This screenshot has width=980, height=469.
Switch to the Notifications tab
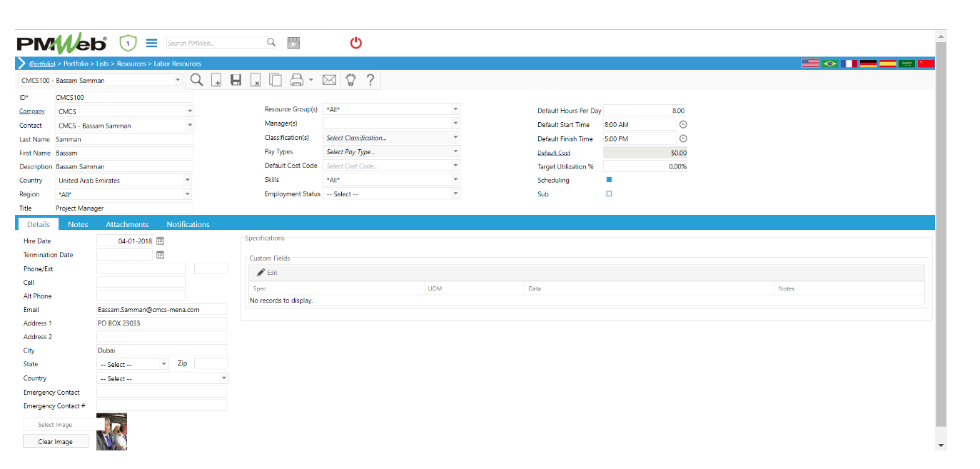188,224
